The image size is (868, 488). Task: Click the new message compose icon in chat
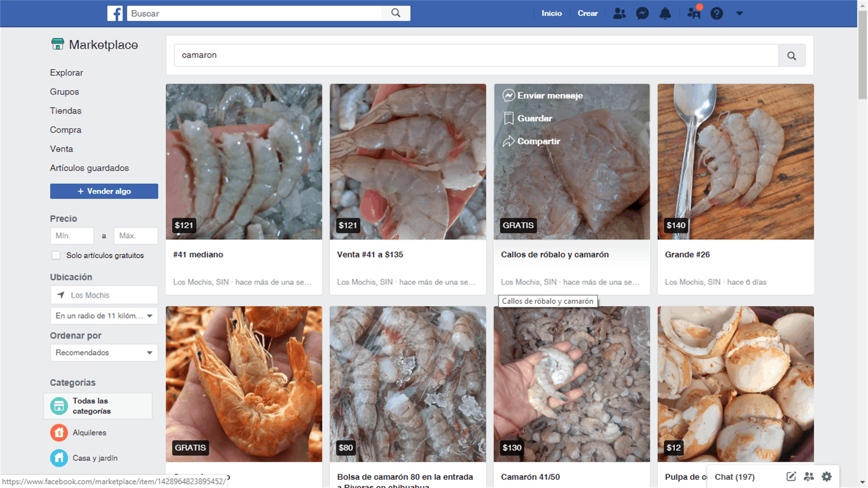791,477
